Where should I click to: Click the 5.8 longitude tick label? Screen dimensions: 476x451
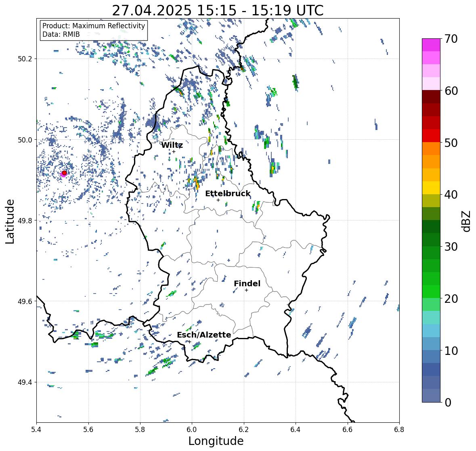coord(140,430)
